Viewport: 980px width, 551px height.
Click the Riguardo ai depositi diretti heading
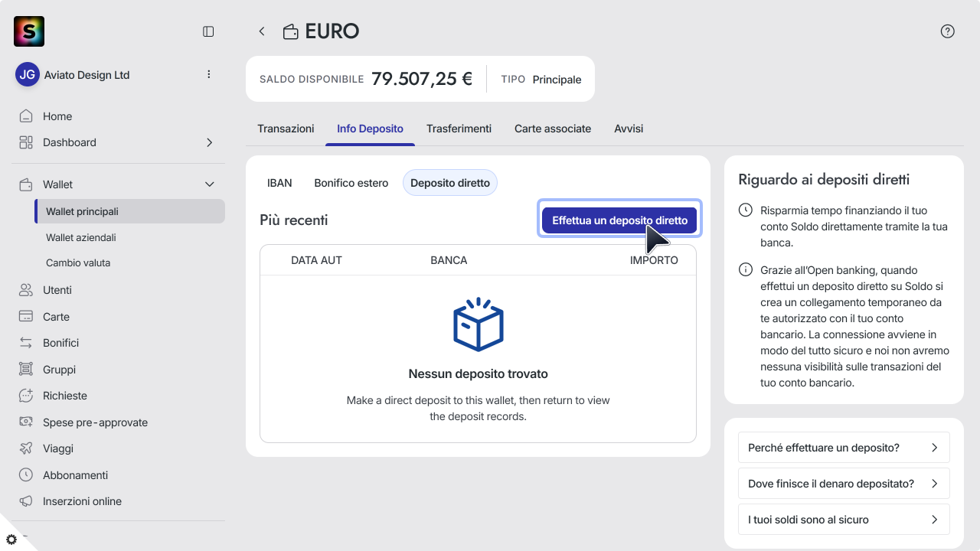(x=824, y=180)
